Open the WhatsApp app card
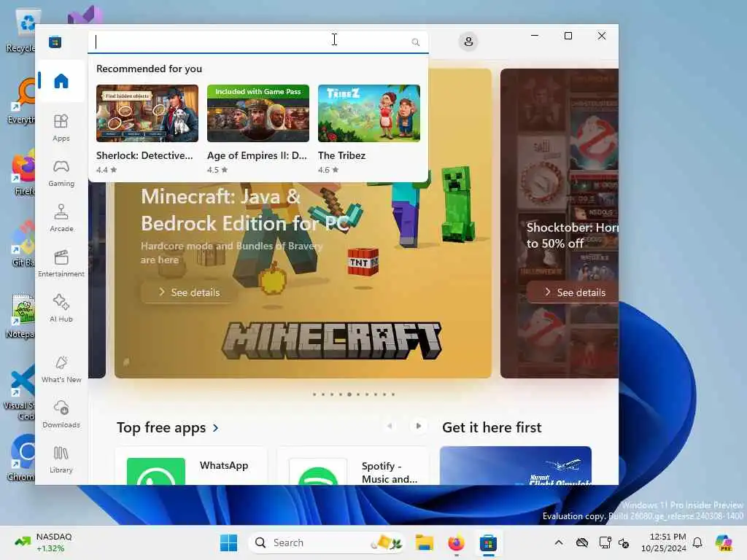Screen dimensions: 747x560 [192, 466]
